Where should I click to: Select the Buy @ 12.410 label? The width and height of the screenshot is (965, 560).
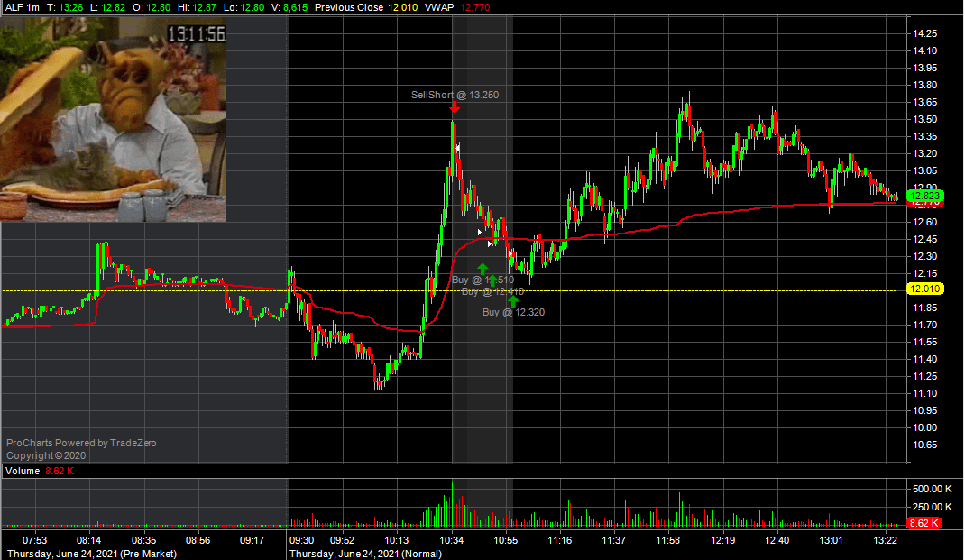pos(492,291)
